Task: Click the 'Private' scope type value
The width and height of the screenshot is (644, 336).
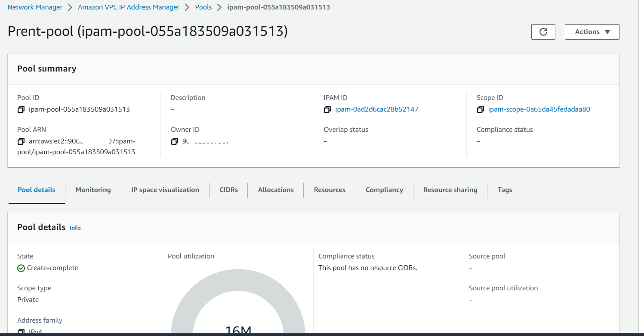Action: [x=28, y=300]
